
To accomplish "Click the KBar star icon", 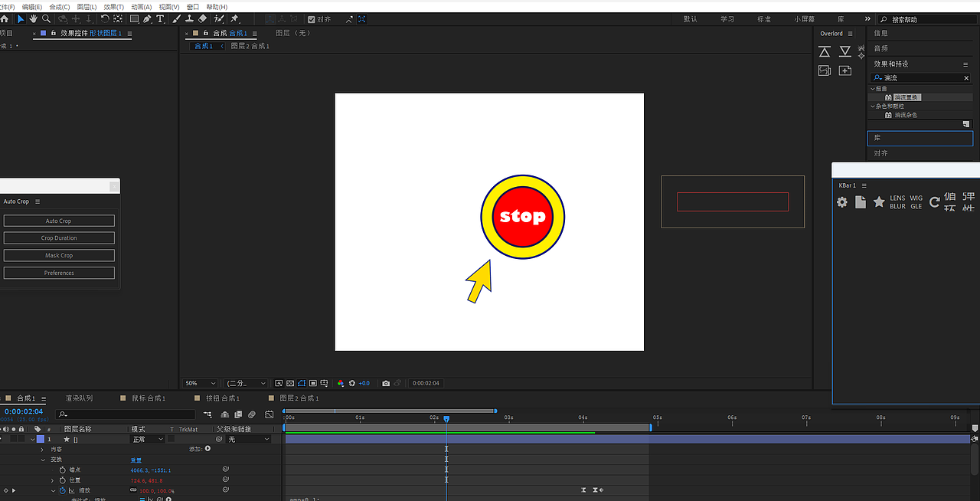I will [879, 202].
